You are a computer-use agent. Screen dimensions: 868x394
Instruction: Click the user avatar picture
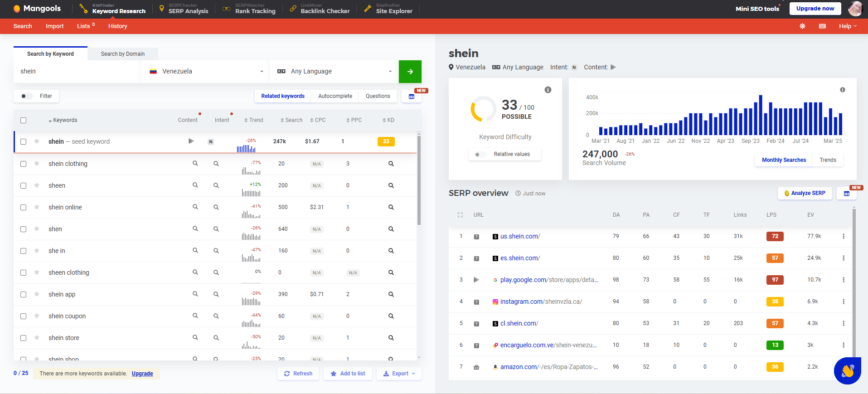coord(855,9)
